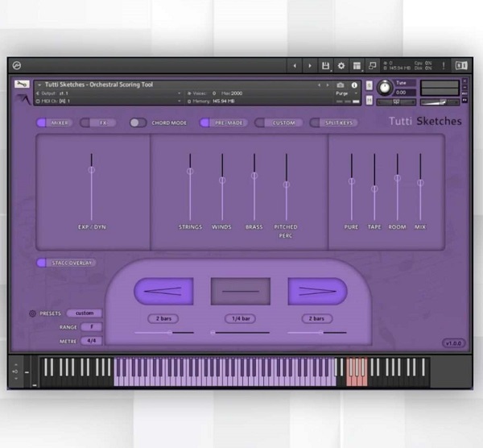This screenshot has height=448, width=483.
Task: Open Kontakt settings gear
Action: pyautogui.click(x=341, y=66)
